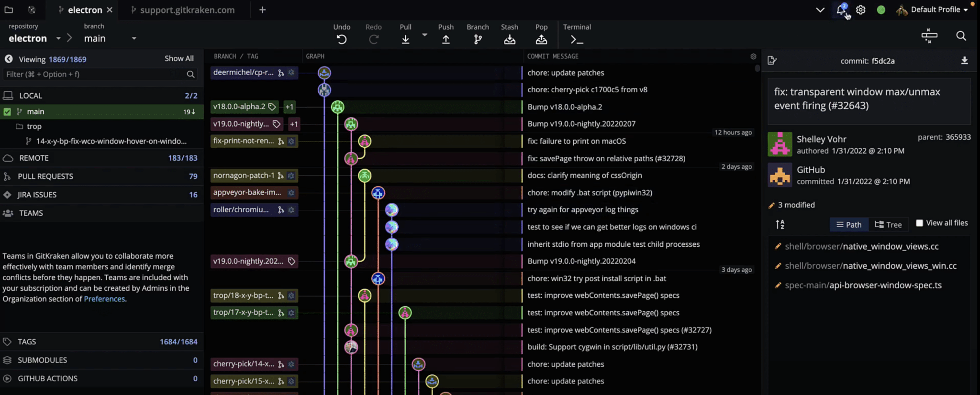Open the Preferences link in Teams text

coord(104,299)
